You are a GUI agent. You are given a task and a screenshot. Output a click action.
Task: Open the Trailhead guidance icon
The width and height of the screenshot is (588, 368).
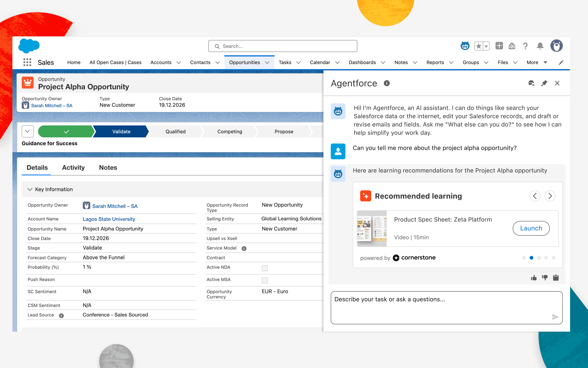tap(512, 46)
